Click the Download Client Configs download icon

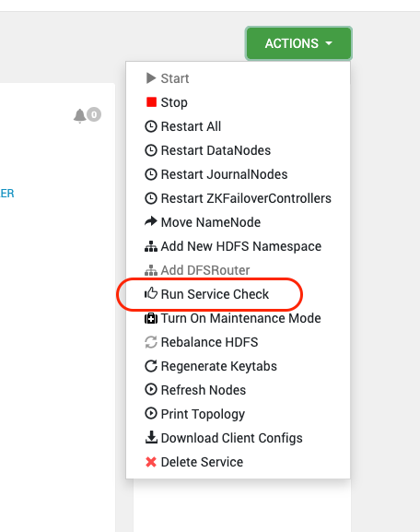[151, 437]
